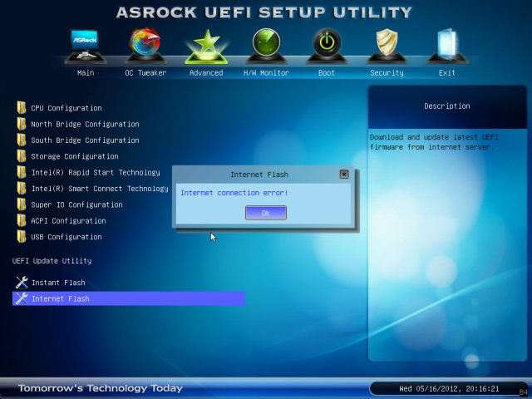
Task: Open Intel(R) Rapid Start Technology entry
Action: coord(96,172)
